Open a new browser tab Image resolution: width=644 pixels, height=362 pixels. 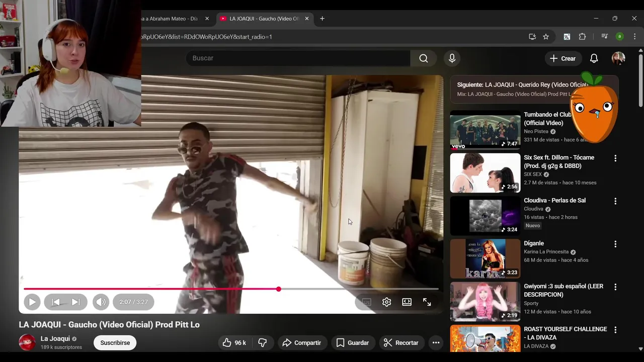(322, 19)
